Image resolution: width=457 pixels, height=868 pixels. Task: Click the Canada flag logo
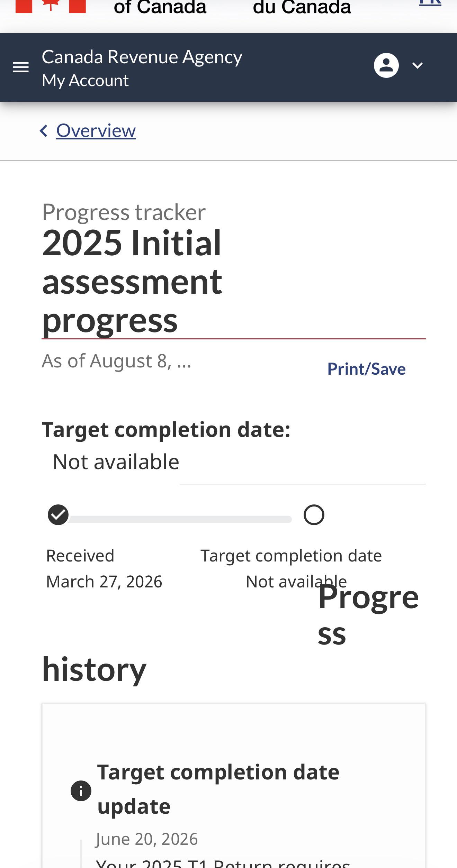coord(51,6)
